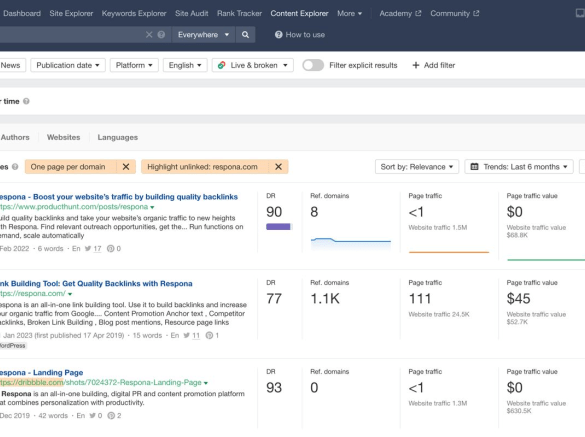This screenshot has width=585, height=437.
Task: Click Twitter count 17 in Producthunt result
Action: 97,249
